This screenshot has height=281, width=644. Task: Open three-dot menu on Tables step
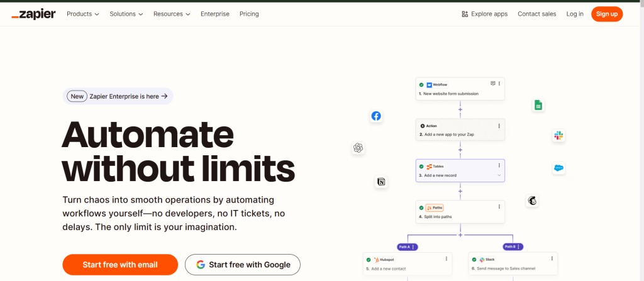click(x=499, y=165)
